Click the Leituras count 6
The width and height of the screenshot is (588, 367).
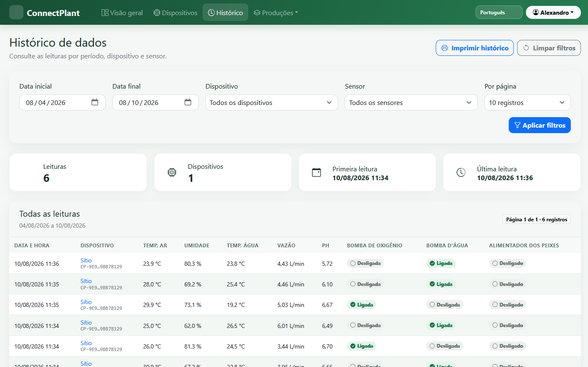click(x=46, y=178)
